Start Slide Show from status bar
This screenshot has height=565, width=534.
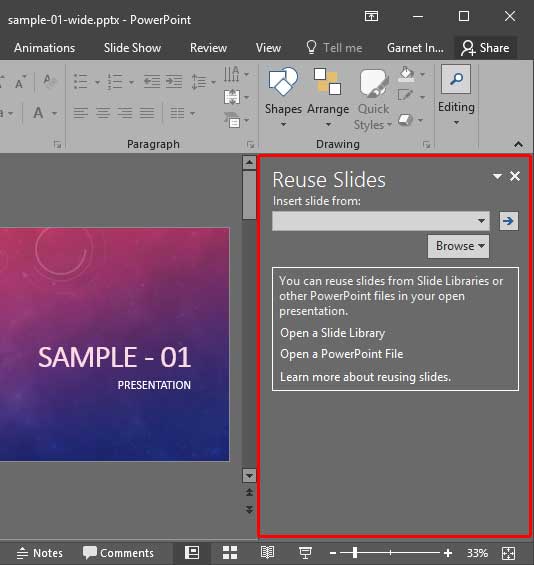[x=305, y=552]
